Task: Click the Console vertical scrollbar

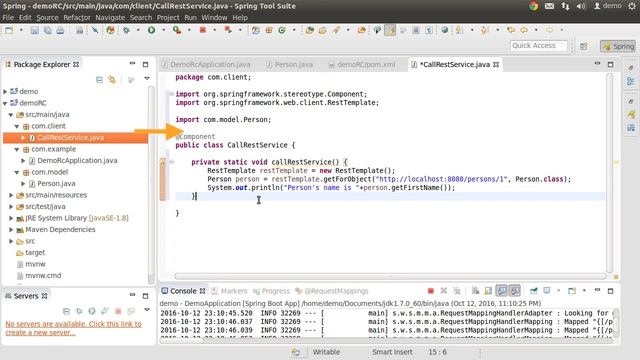Action: click(616, 324)
